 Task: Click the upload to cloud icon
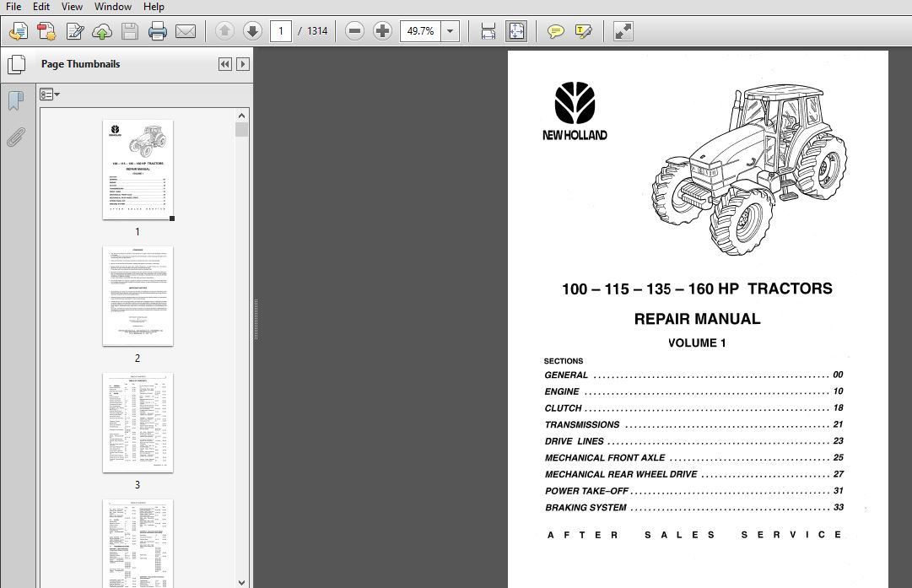tap(102, 31)
